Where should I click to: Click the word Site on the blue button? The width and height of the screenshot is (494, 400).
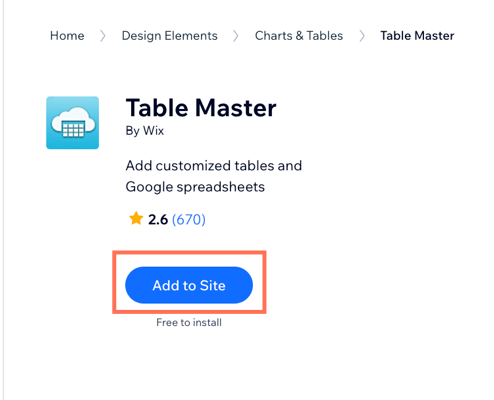pyautogui.click(x=213, y=286)
